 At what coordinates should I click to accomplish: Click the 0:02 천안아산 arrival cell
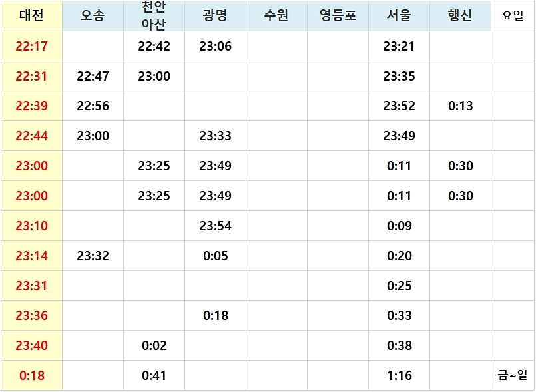(x=154, y=346)
